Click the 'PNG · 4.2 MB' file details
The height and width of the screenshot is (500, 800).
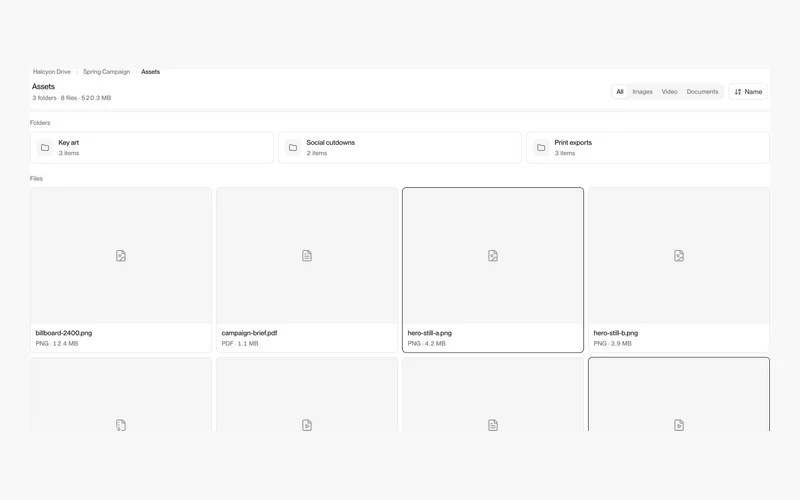point(427,343)
